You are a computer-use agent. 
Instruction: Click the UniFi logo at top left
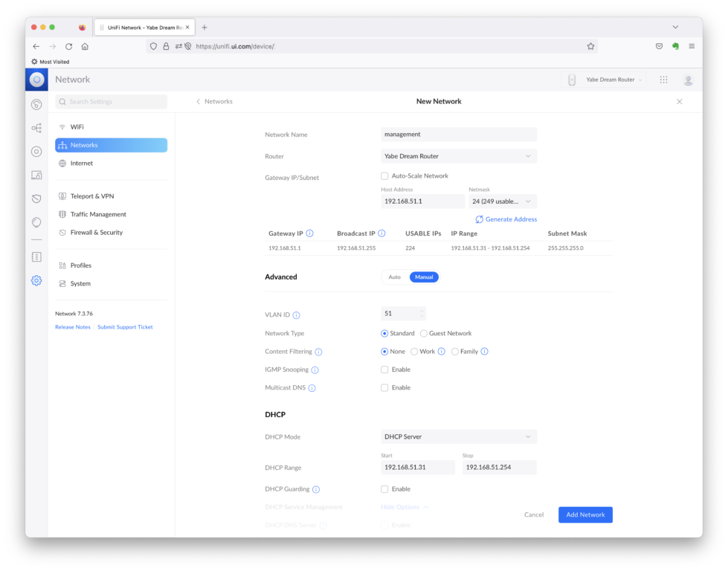[x=36, y=80]
